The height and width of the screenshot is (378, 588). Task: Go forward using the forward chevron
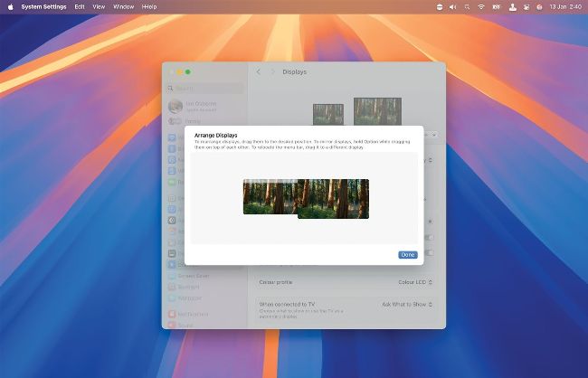pos(272,71)
